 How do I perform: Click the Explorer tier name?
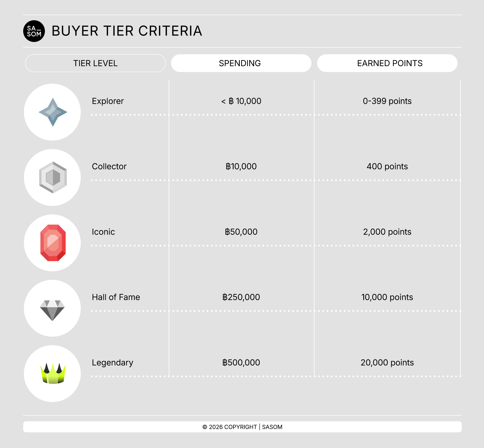(x=108, y=101)
